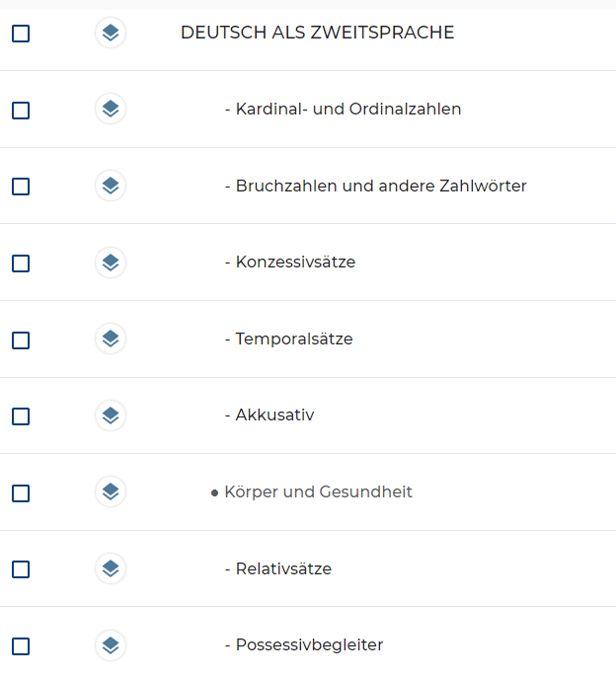Tick the DEUTSCH ALS ZWEITSPRACHE checkbox

pos(21,34)
